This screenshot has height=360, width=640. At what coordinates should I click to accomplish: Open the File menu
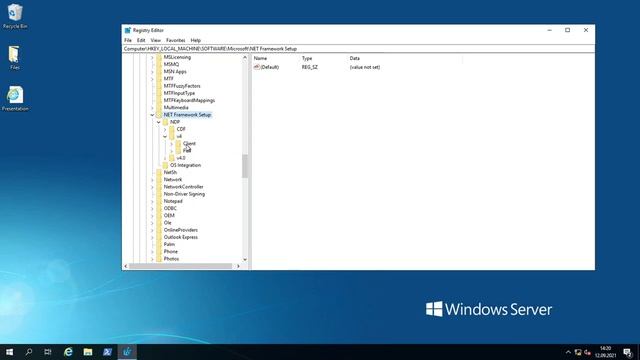point(128,40)
